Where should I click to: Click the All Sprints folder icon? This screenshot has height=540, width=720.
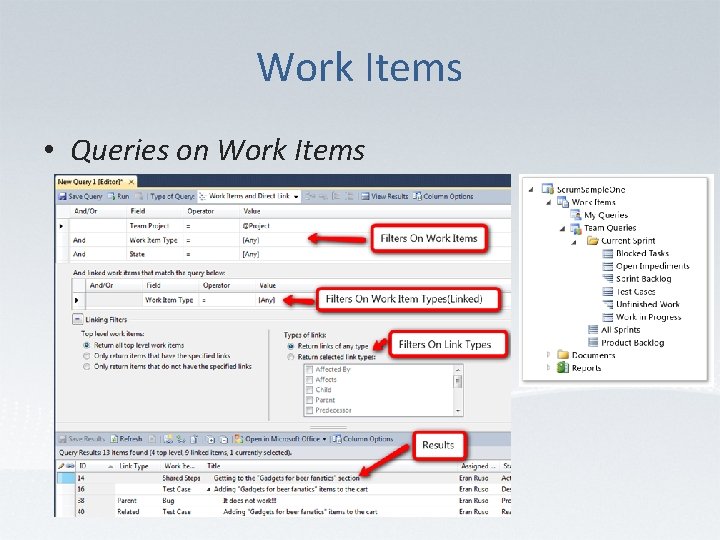tap(593, 329)
